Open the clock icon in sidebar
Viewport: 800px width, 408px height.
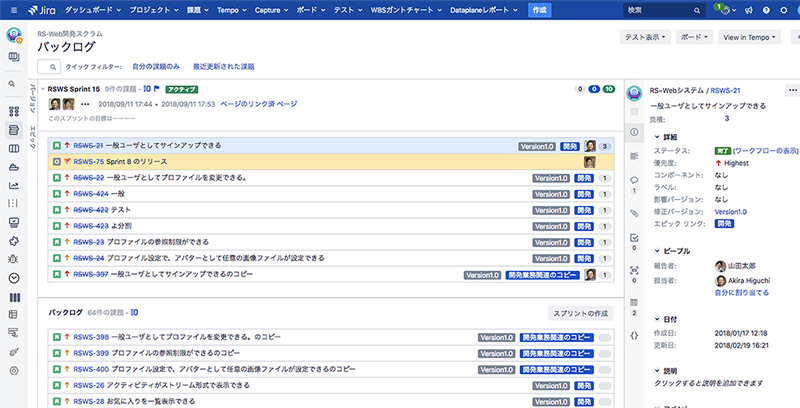pos(14,278)
